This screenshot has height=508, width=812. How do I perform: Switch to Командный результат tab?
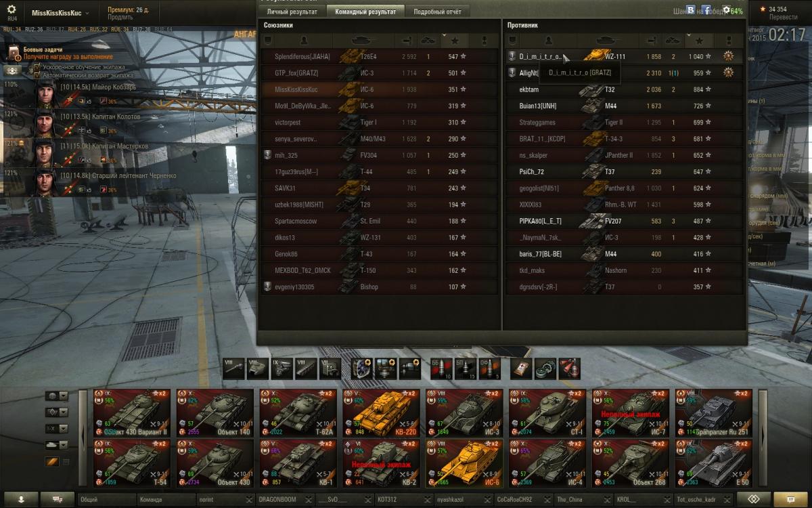tap(365, 12)
